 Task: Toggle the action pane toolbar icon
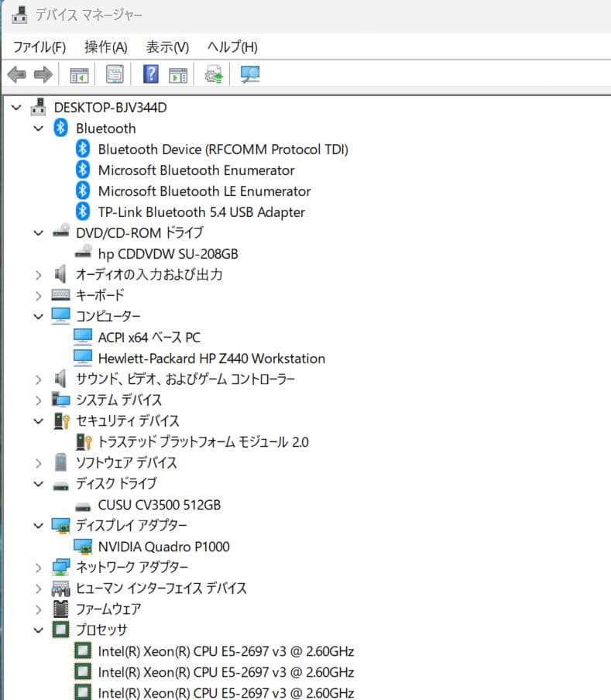[x=178, y=75]
